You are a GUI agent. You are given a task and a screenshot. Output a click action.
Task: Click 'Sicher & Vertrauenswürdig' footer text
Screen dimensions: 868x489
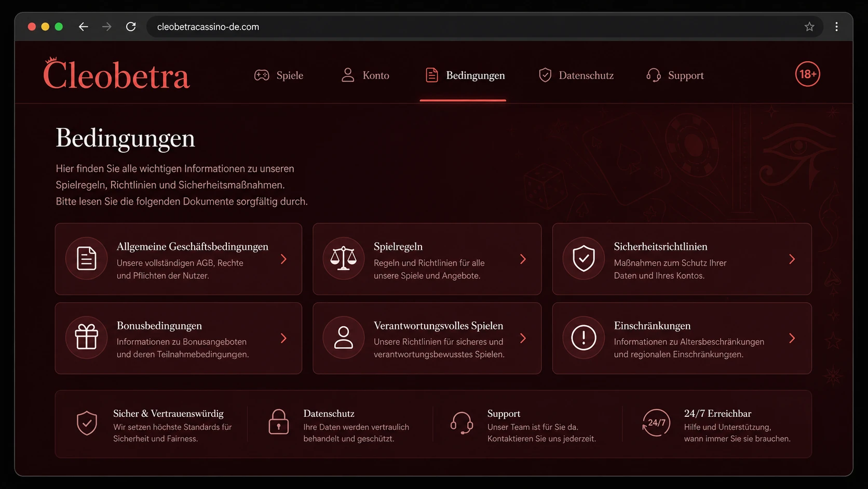click(168, 414)
